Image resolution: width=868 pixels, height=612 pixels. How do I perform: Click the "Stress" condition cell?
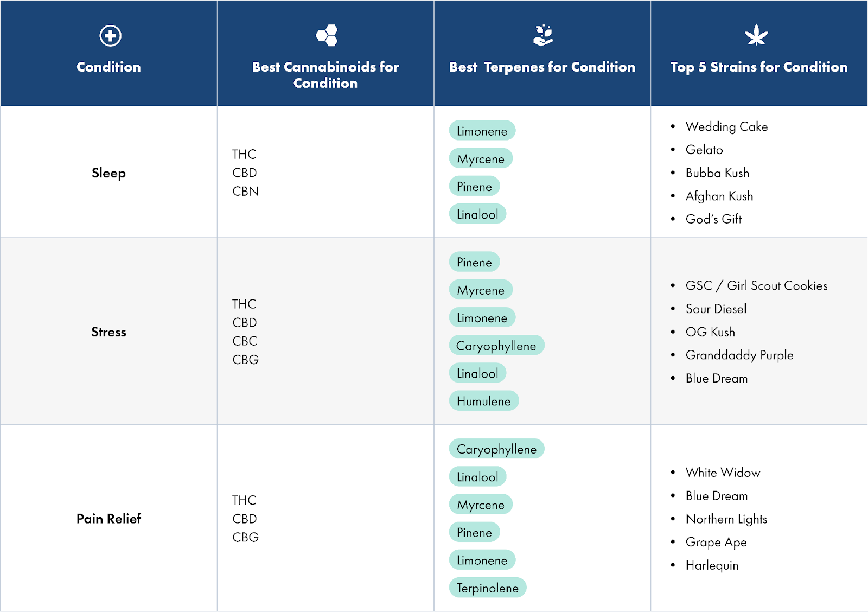[108, 332]
